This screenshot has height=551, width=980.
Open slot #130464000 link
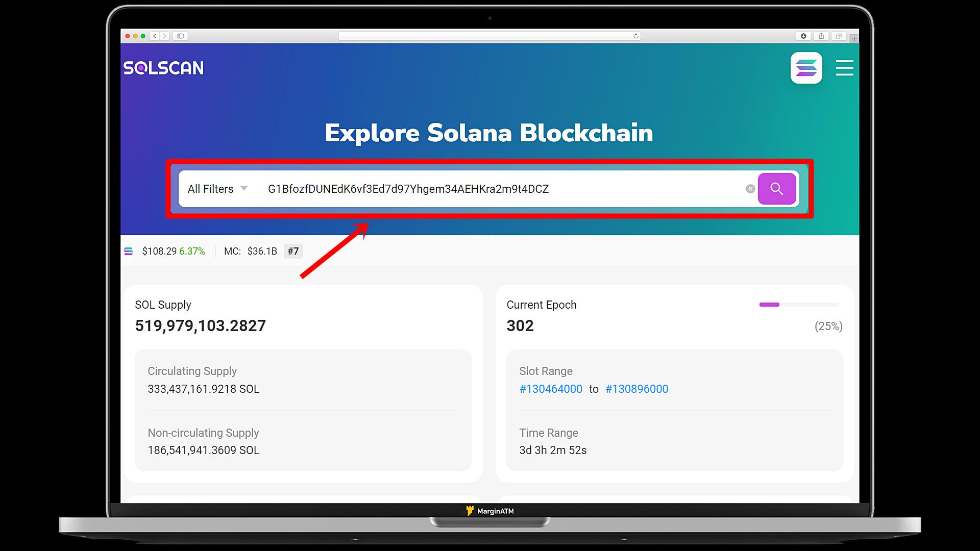pos(551,389)
